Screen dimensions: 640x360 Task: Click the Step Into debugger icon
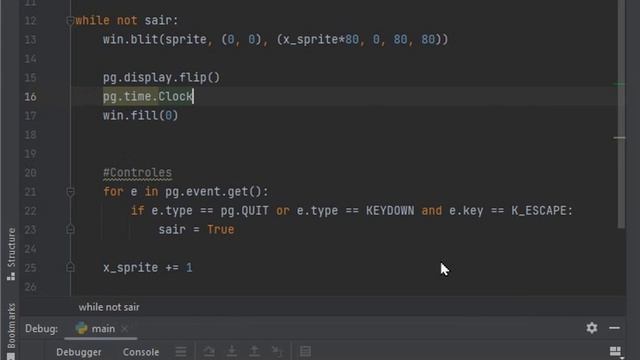pyautogui.click(x=231, y=351)
